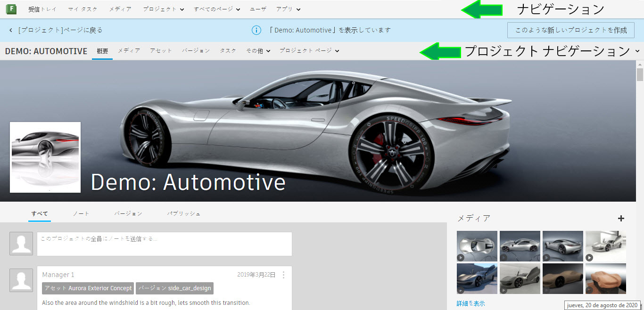This screenshot has height=310, width=644.
Task: Select the バージョン project tab
Action: (x=196, y=51)
